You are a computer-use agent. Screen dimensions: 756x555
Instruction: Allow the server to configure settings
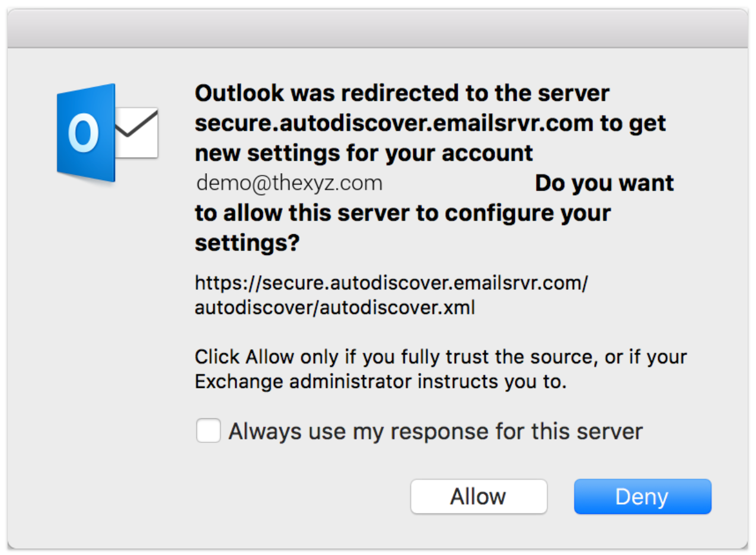[479, 496]
